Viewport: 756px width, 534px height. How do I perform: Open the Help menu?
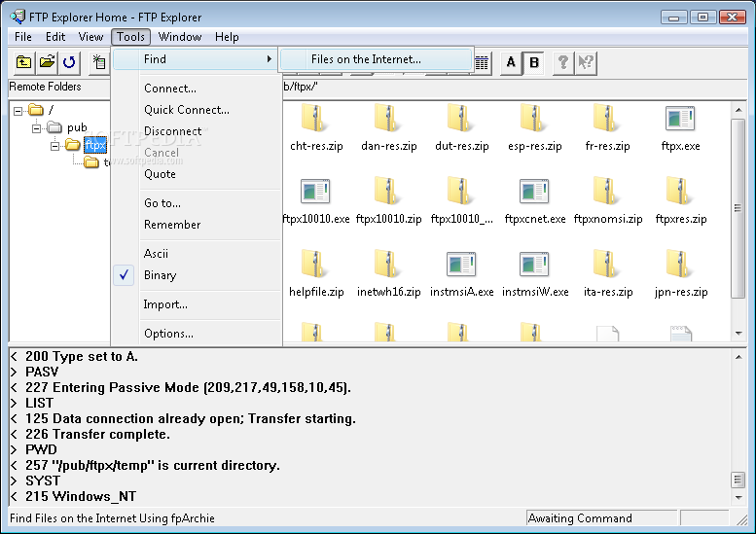tap(227, 37)
